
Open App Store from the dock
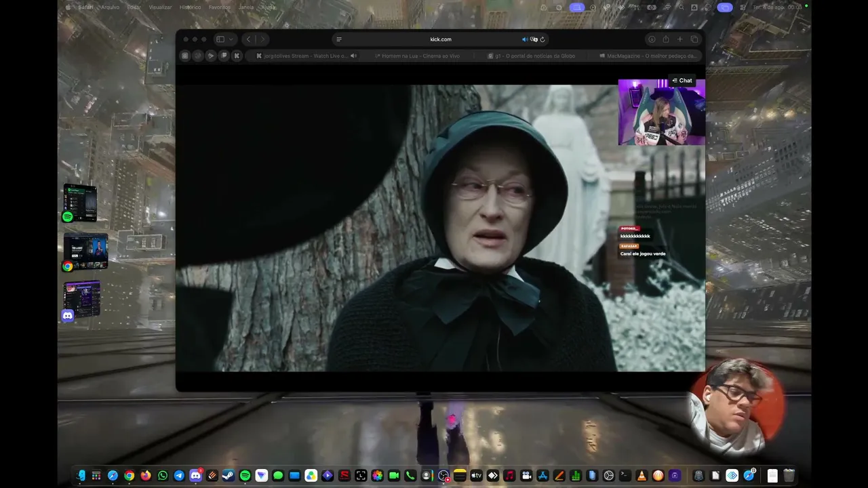[542, 476]
